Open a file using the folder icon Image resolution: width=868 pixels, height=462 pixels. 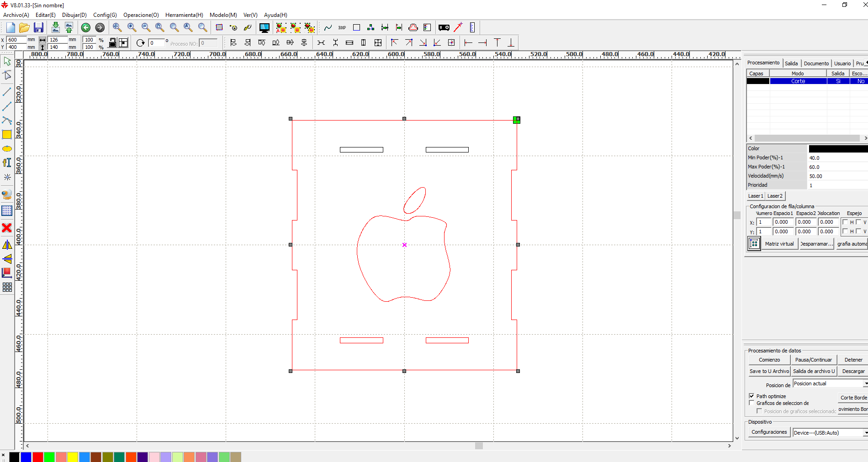click(x=25, y=27)
